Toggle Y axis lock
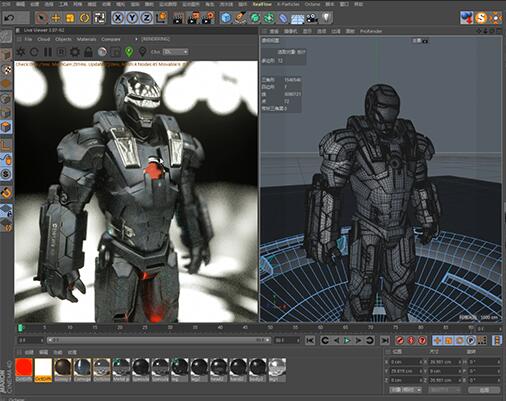506x401 pixels. [132, 18]
